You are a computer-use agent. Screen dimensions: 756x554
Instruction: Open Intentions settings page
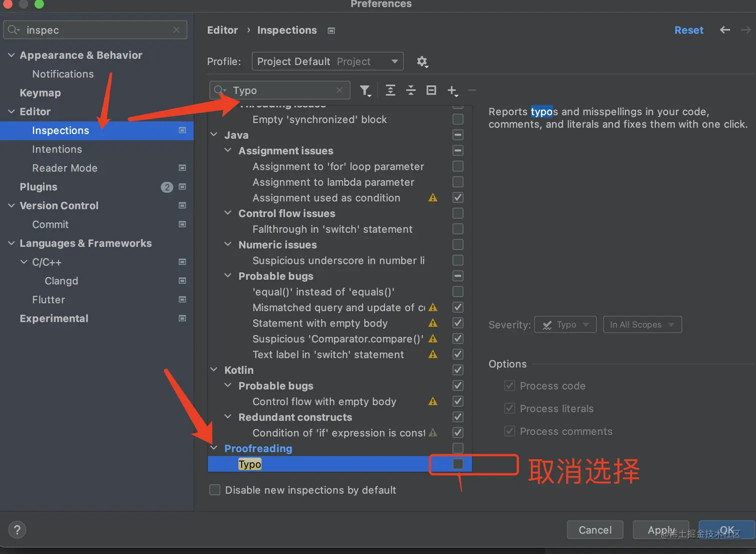tap(57, 149)
